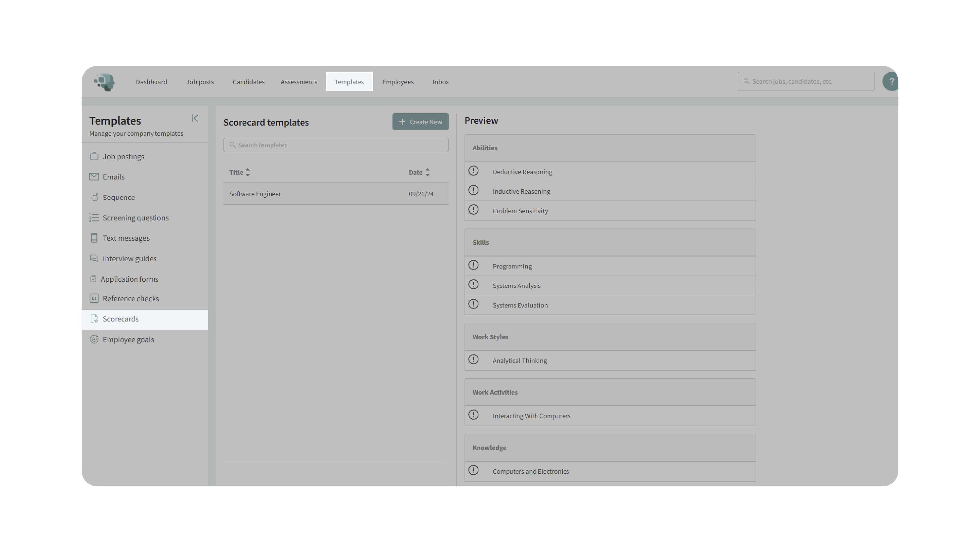This screenshot has height=552, width=980.
Task: Open Interview guides templates
Action: [129, 259]
